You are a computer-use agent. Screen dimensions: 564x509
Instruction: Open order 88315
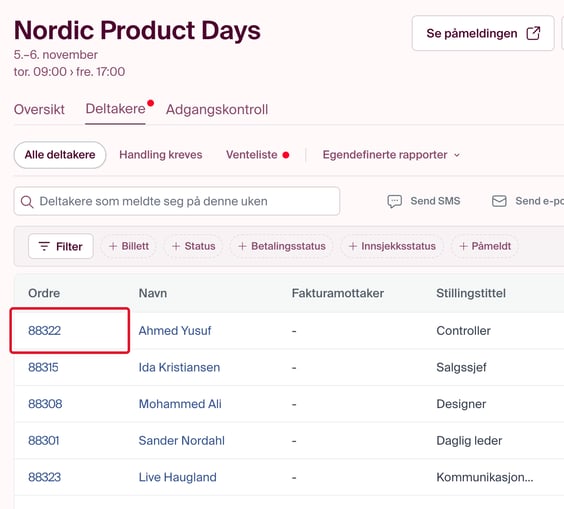pyautogui.click(x=43, y=367)
